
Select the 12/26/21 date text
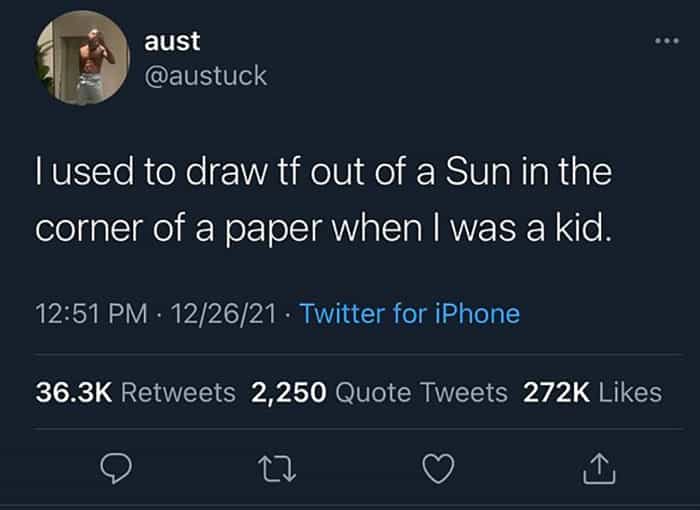pyautogui.click(x=223, y=314)
